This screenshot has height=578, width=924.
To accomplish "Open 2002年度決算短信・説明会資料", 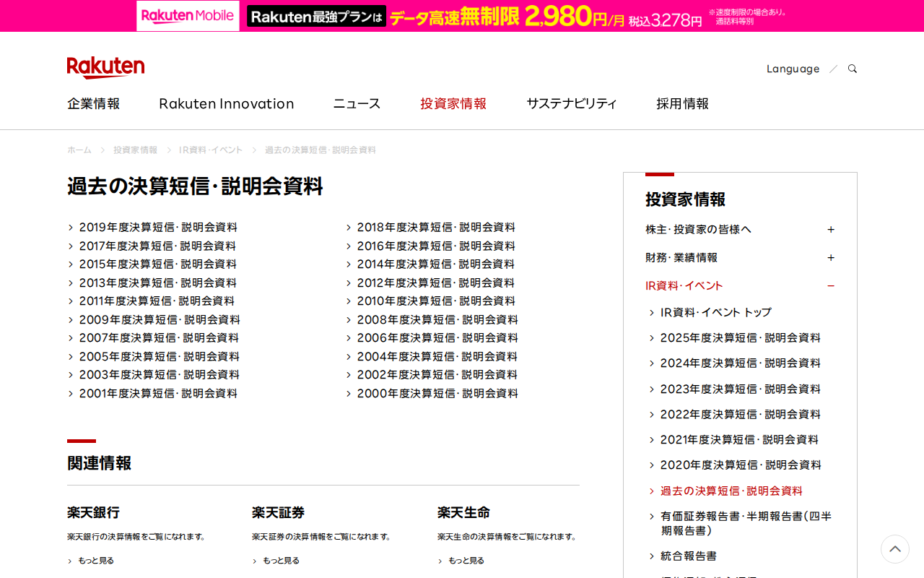I will (437, 375).
